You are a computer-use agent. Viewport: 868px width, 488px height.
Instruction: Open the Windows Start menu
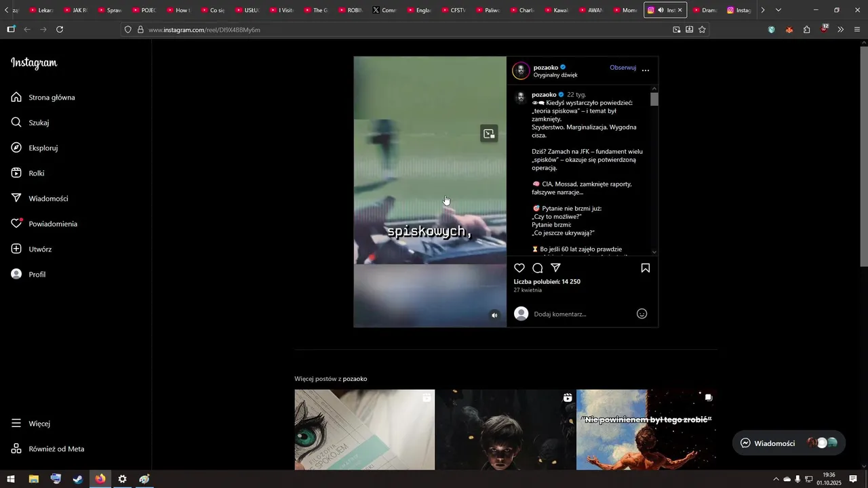[x=11, y=479]
